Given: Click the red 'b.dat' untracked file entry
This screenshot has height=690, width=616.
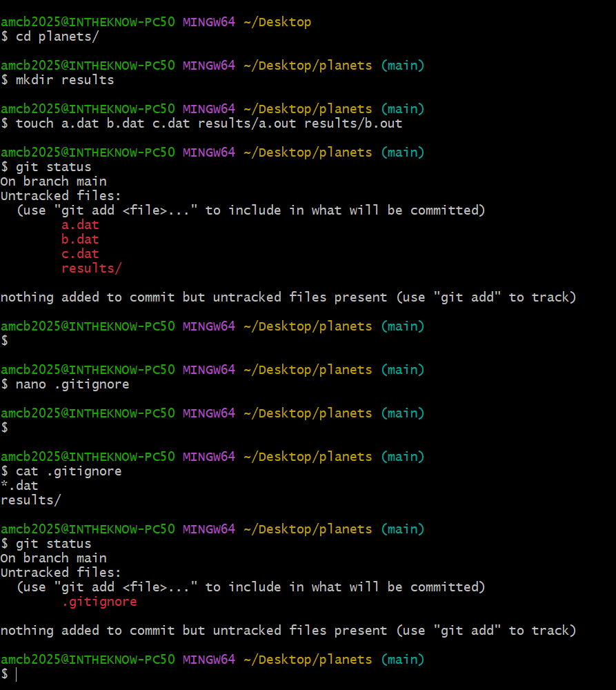Looking at the screenshot, I should point(80,239).
